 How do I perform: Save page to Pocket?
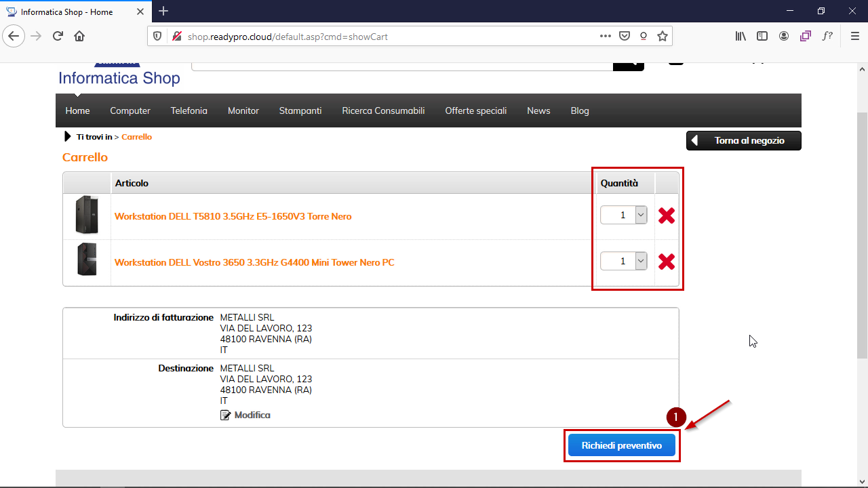tap(625, 36)
